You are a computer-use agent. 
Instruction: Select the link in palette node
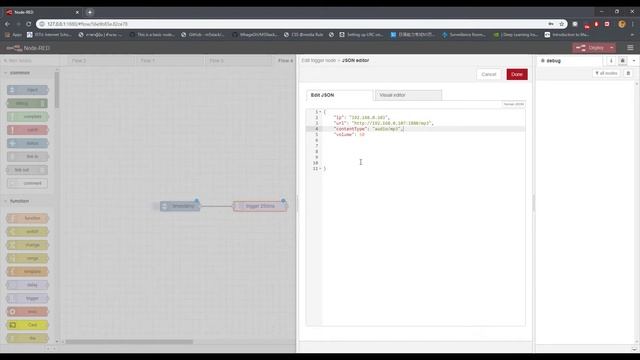pos(28,157)
